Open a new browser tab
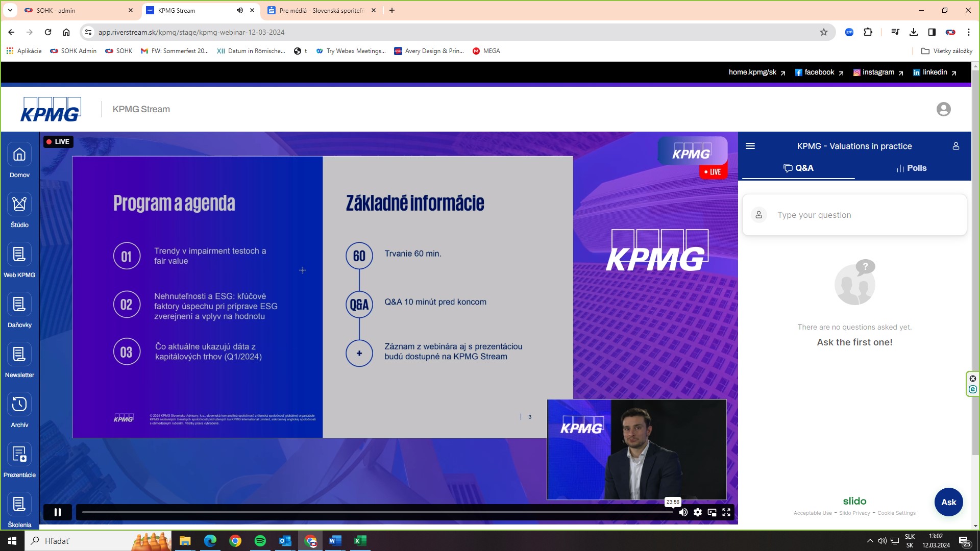Viewport: 980px width, 551px height. (x=392, y=10)
